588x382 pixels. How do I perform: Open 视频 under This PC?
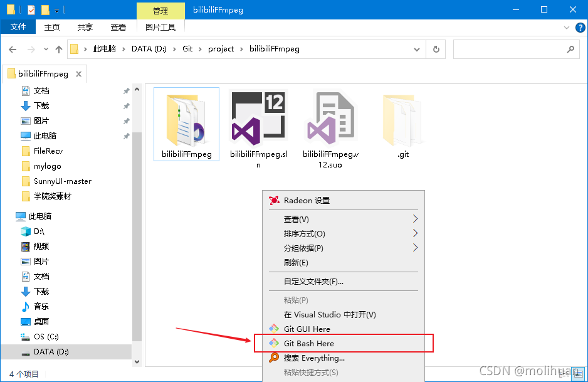pos(41,246)
